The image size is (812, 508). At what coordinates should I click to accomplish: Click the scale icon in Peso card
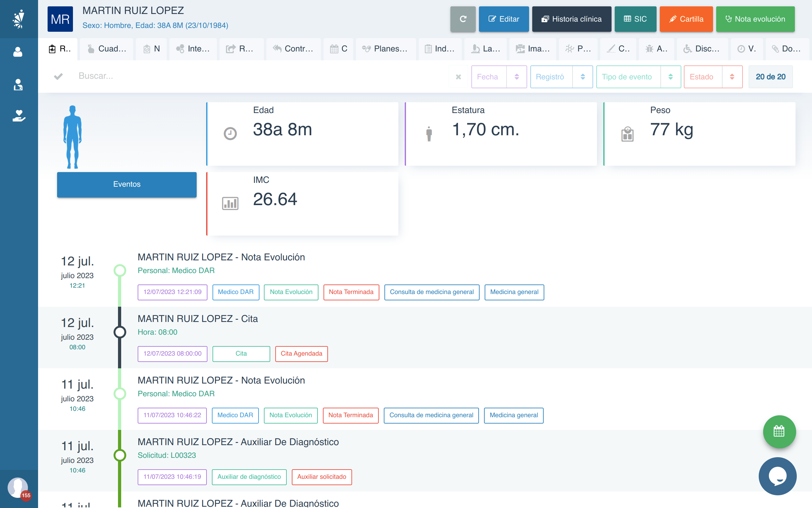click(x=627, y=134)
